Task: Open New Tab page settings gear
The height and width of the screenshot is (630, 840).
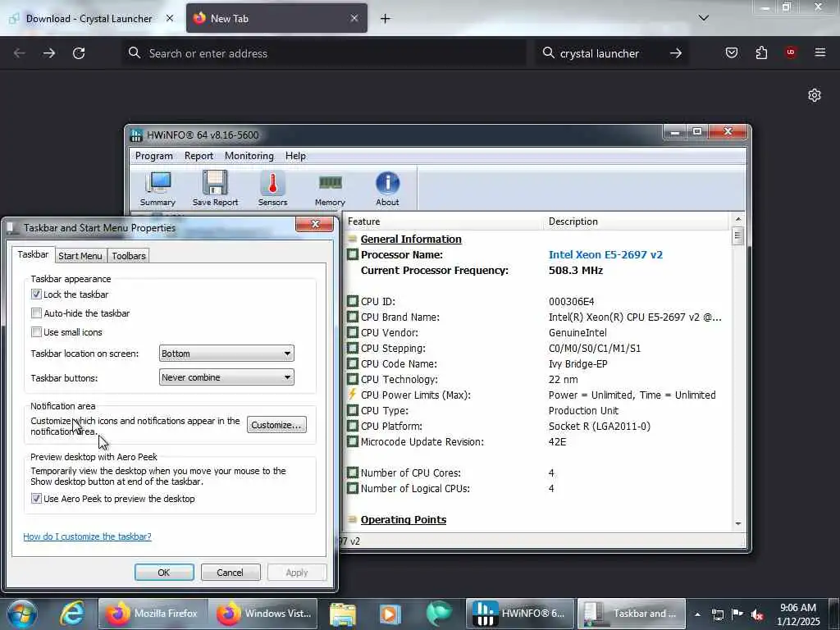Action: click(x=815, y=95)
